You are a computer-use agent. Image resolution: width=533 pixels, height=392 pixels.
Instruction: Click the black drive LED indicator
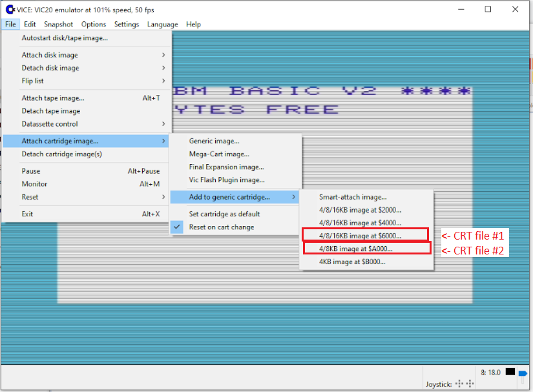(x=510, y=372)
